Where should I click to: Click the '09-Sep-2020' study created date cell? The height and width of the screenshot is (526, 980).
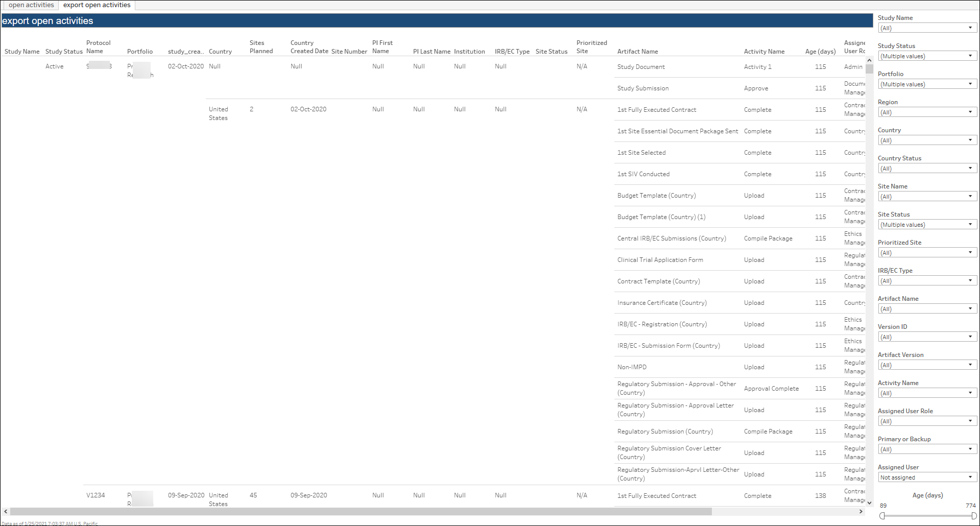point(186,495)
